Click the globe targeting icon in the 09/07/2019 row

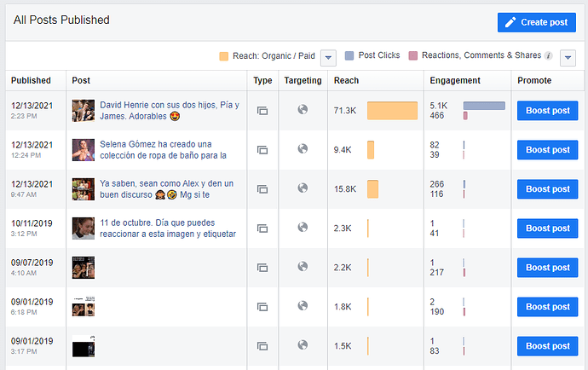pos(303,266)
